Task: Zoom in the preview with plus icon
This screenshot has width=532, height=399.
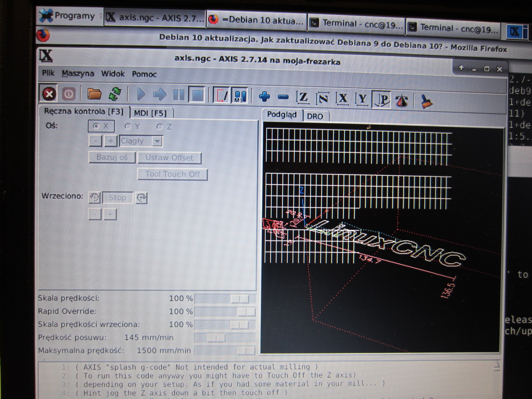Action: (x=264, y=97)
